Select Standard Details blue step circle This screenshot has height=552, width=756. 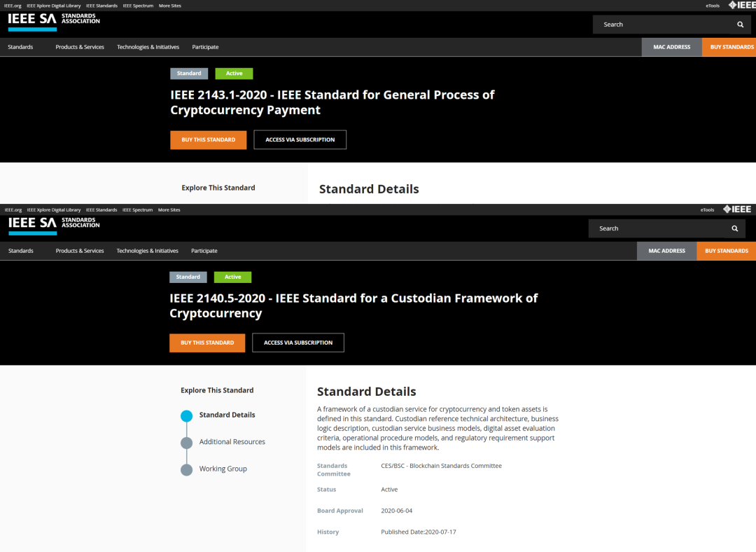(187, 416)
